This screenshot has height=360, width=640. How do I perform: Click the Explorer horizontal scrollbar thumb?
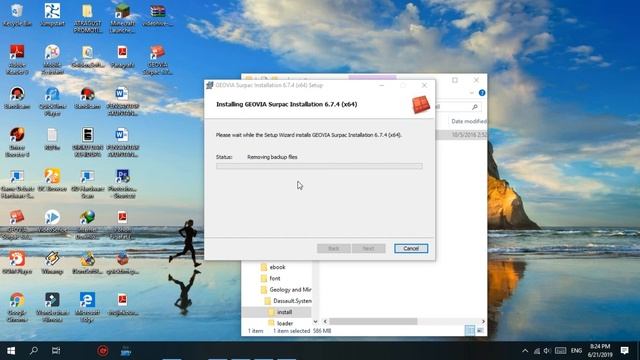(373, 322)
